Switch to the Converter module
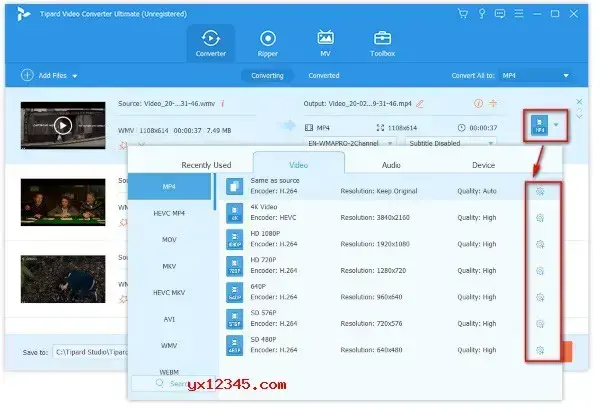Viewport: 600px width, 409px height. pos(210,44)
